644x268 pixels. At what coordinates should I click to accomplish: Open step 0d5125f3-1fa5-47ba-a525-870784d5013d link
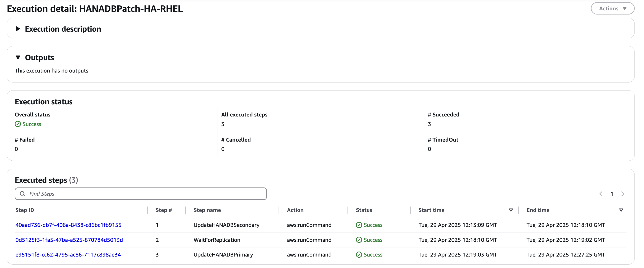pyautogui.click(x=69, y=240)
